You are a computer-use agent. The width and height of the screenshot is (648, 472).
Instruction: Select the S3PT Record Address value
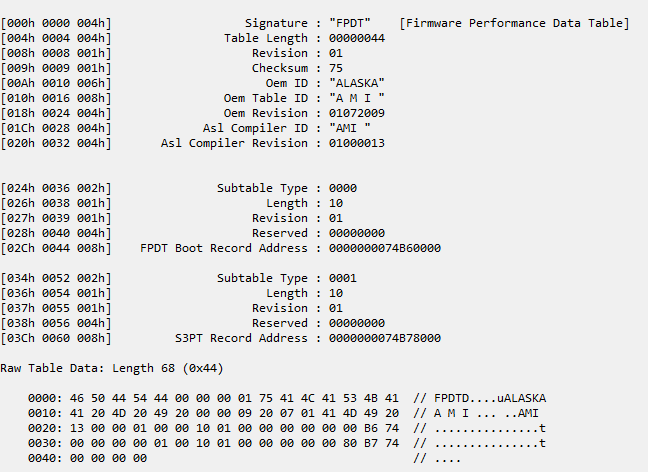pos(385,338)
